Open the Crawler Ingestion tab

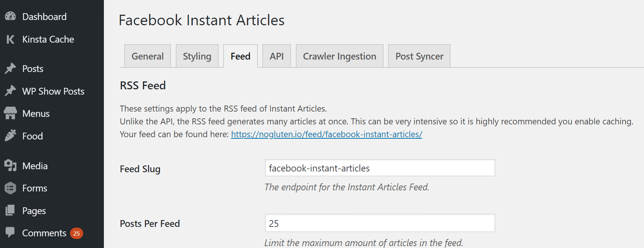coord(339,56)
